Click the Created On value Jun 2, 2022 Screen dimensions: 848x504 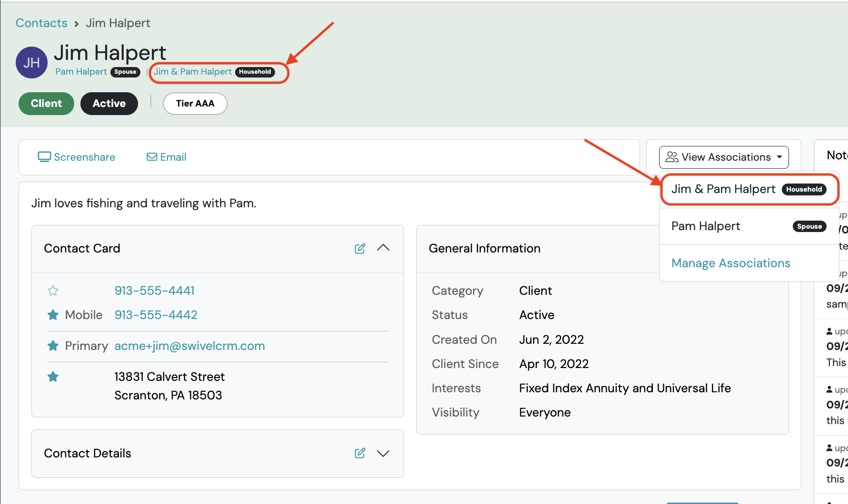[x=551, y=339]
